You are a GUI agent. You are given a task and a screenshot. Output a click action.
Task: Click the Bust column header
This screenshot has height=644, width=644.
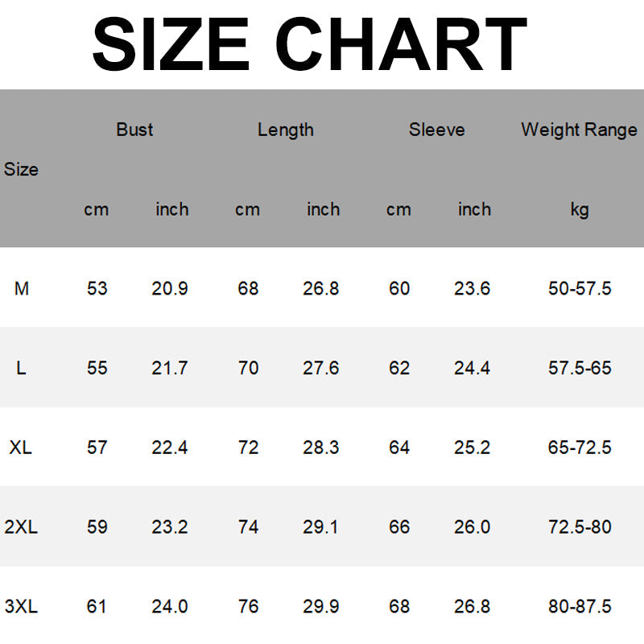pos(134,130)
